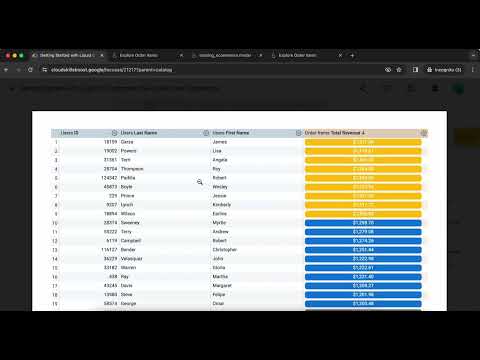Screen dimensions: 480x360
Task: Click the eye-slash tracking icon in address bar
Action: coord(388,70)
